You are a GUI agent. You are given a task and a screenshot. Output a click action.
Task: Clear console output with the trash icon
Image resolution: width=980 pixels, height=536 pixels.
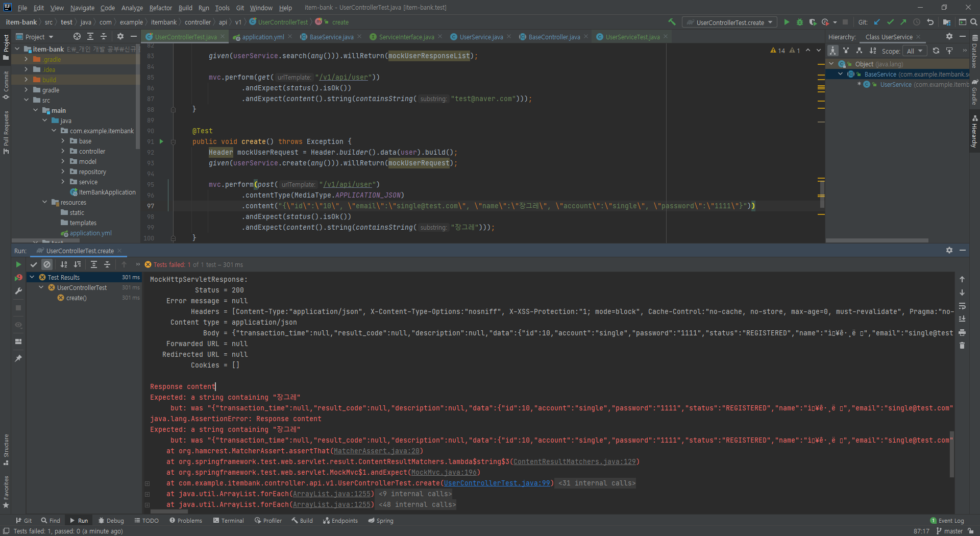pos(962,346)
